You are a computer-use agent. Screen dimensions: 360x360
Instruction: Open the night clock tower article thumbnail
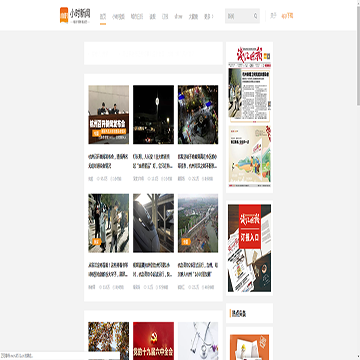[x=153, y=115]
